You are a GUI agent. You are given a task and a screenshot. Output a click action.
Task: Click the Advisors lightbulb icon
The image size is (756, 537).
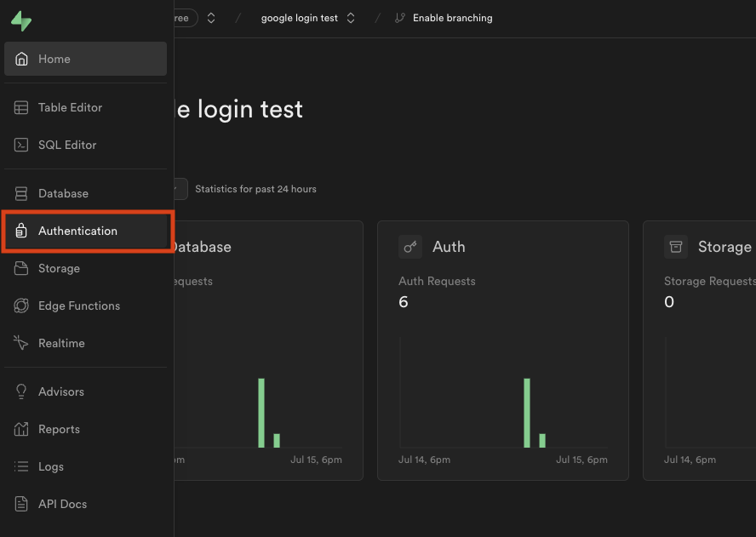pyautogui.click(x=21, y=391)
